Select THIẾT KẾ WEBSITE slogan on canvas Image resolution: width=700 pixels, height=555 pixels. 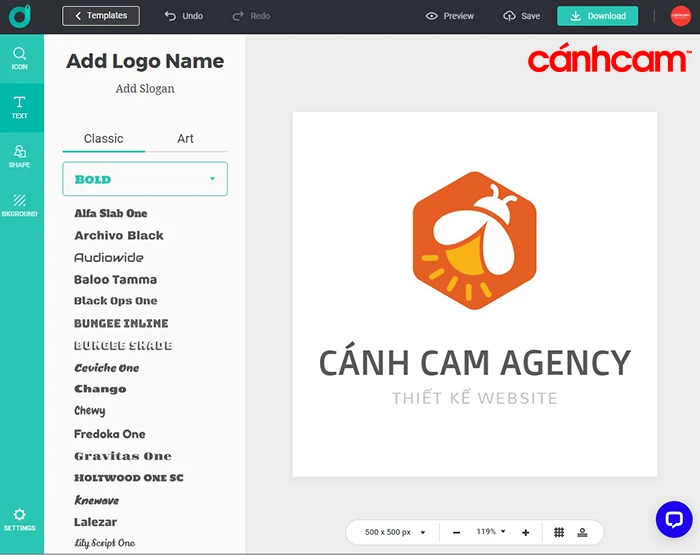point(475,397)
